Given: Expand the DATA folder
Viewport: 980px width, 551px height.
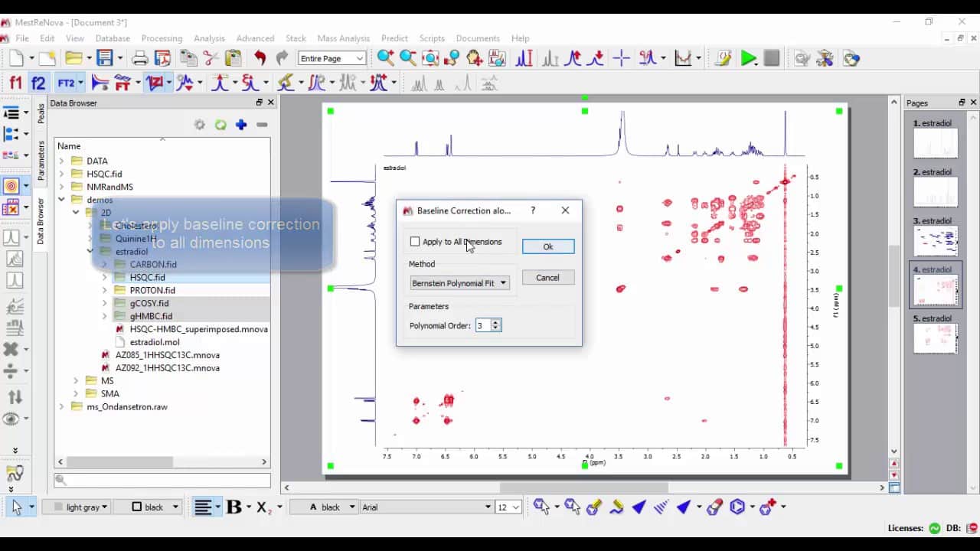Looking at the screenshot, I should [x=61, y=161].
